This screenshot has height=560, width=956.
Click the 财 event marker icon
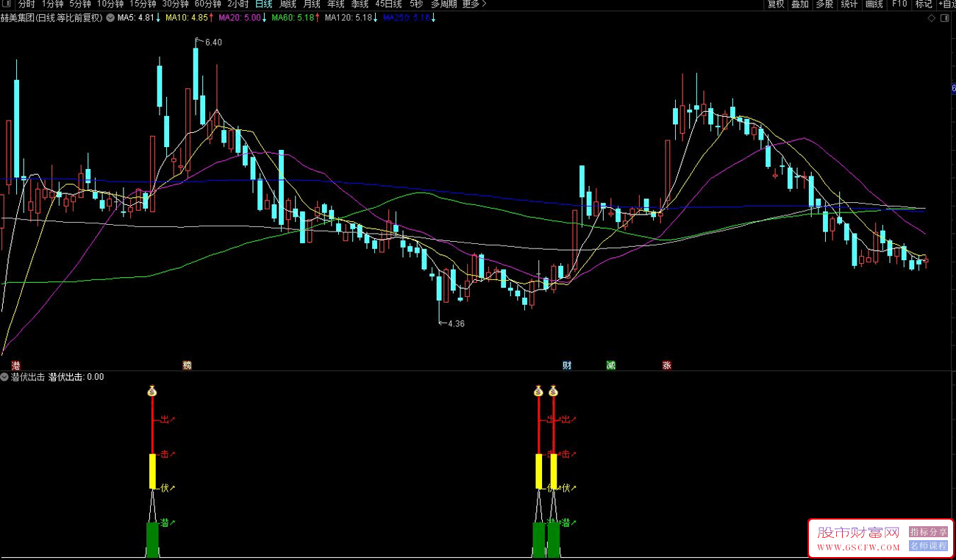(x=567, y=365)
